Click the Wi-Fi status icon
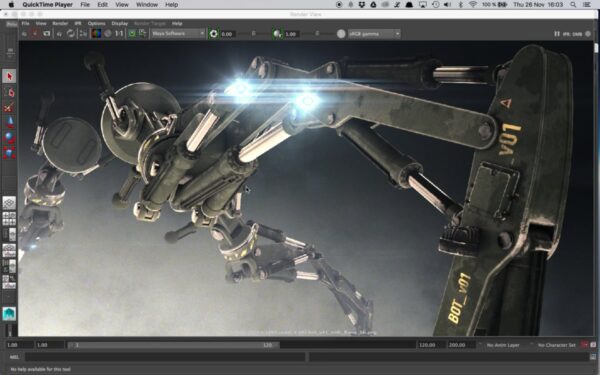This screenshot has width=600, height=375. pyautogui.click(x=473, y=5)
